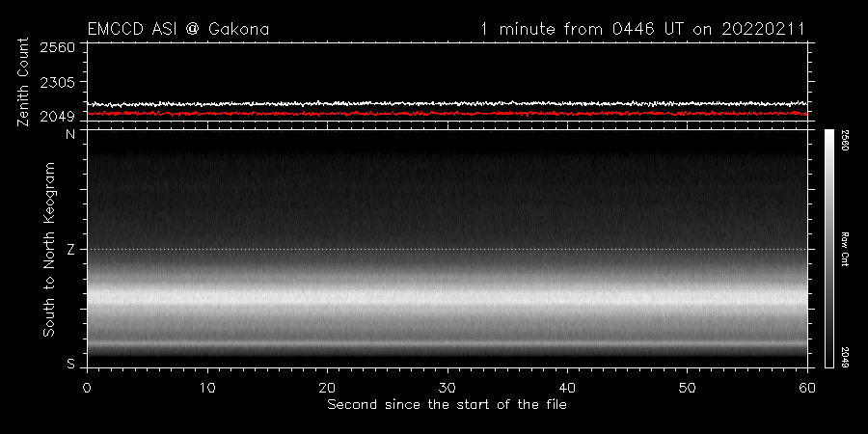868x434 pixels.
Task: Click the 'South to North Keogram' axis label
Action: tap(49, 249)
